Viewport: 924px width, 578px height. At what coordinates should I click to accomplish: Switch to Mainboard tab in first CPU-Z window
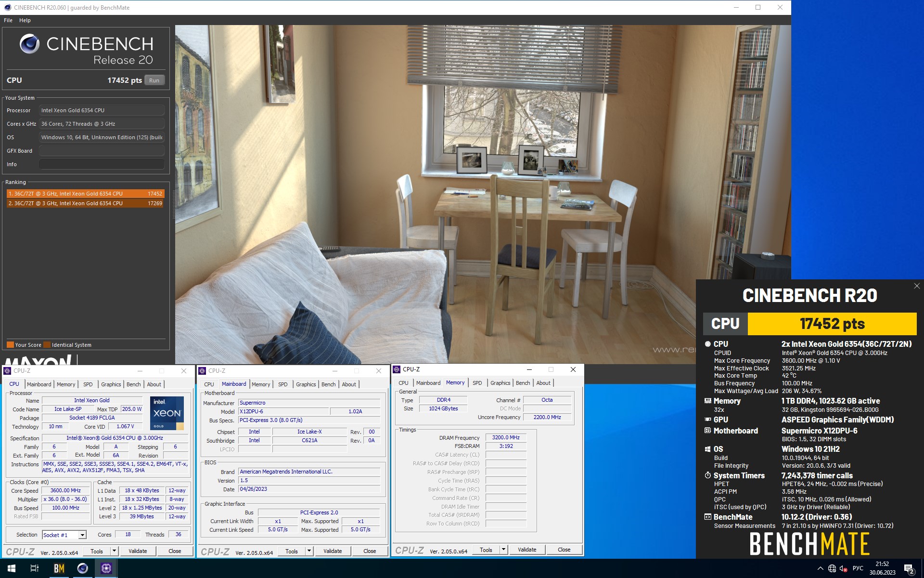[39, 384]
